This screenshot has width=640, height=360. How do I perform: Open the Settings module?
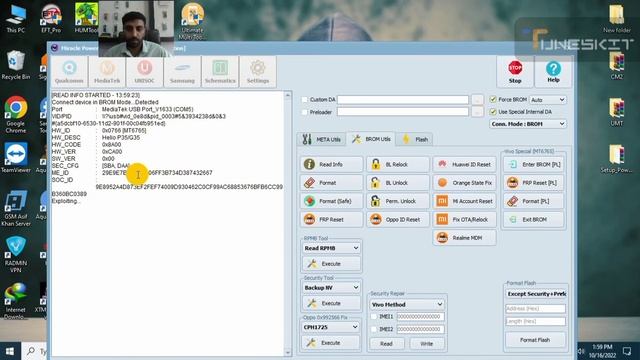click(258, 72)
